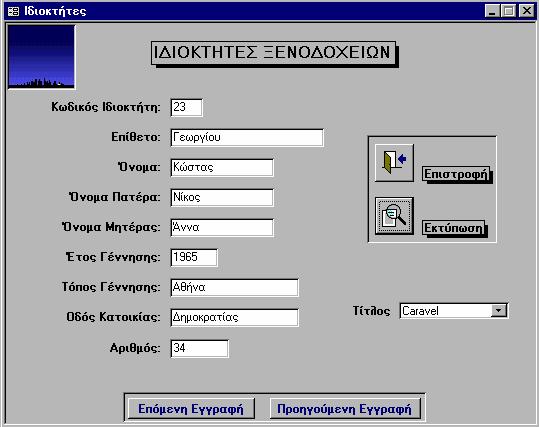The width and height of the screenshot is (539, 427).
Task: Click the Προηγούμενη Εγγραφή button
Action: [x=345, y=409]
